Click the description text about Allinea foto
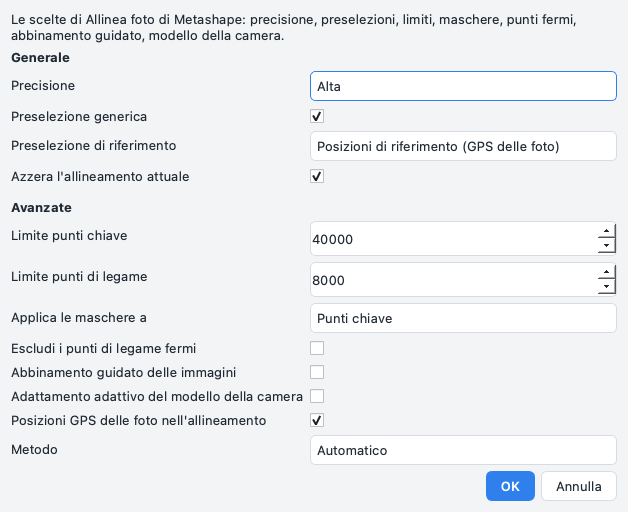This screenshot has height=512, width=628. point(294,27)
